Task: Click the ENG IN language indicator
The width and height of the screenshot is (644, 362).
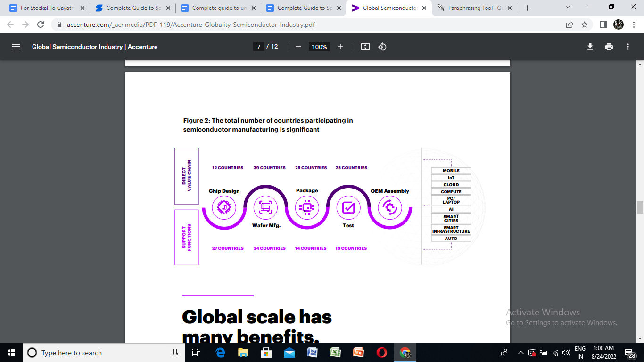Action: click(x=580, y=353)
